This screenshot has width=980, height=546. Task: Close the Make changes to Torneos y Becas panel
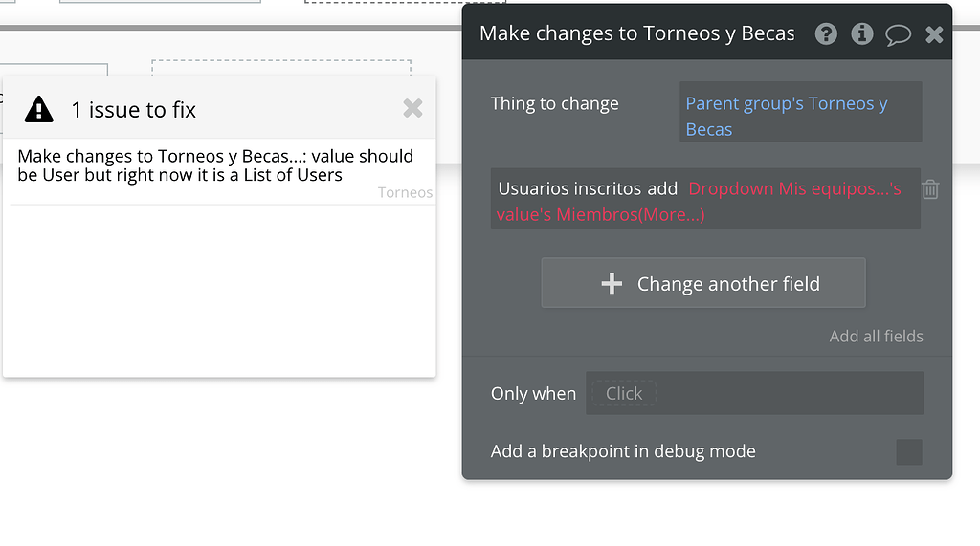click(x=934, y=35)
